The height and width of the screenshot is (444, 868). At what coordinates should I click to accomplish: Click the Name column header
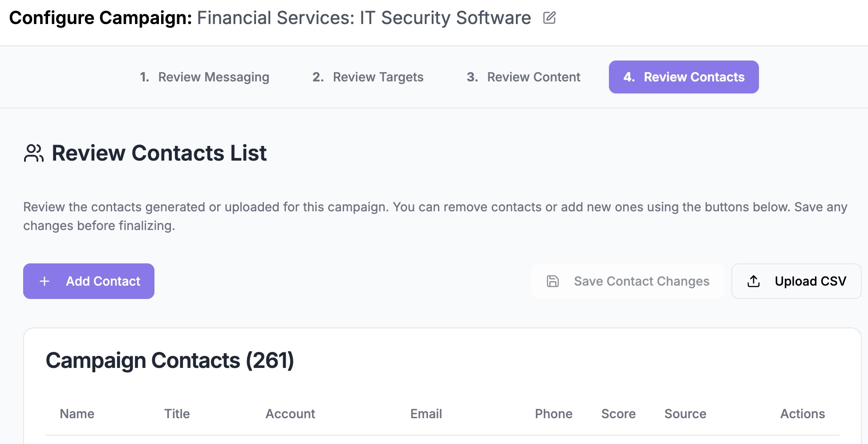point(77,414)
